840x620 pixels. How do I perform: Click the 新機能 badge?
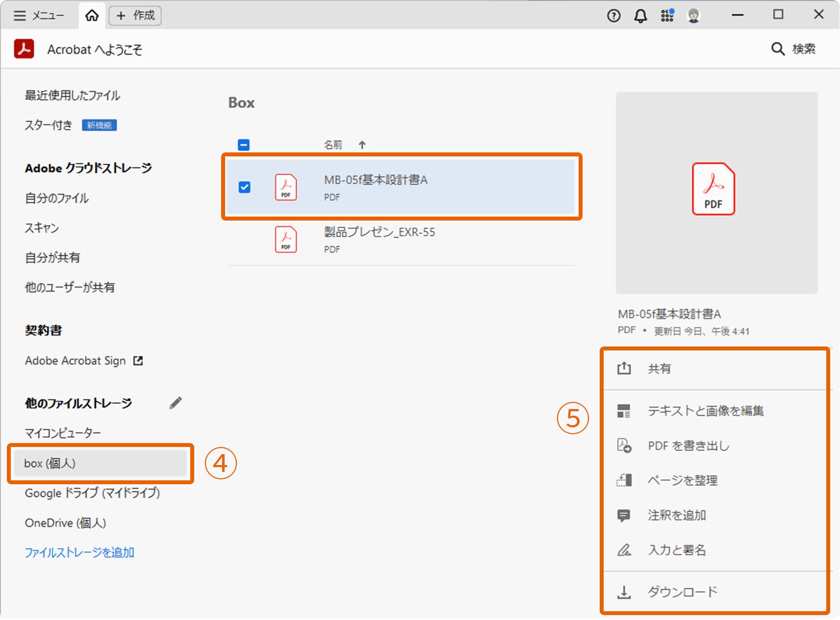pos(99,125)
